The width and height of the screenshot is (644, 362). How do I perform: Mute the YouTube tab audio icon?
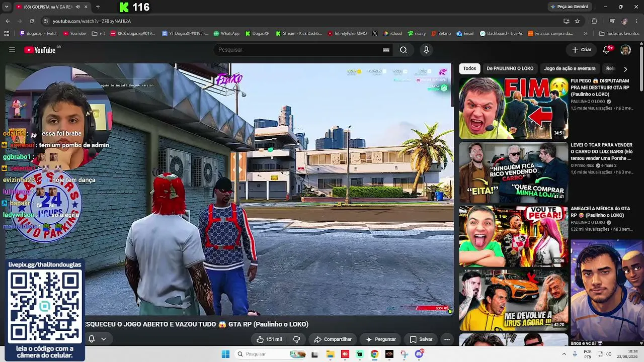77,7
